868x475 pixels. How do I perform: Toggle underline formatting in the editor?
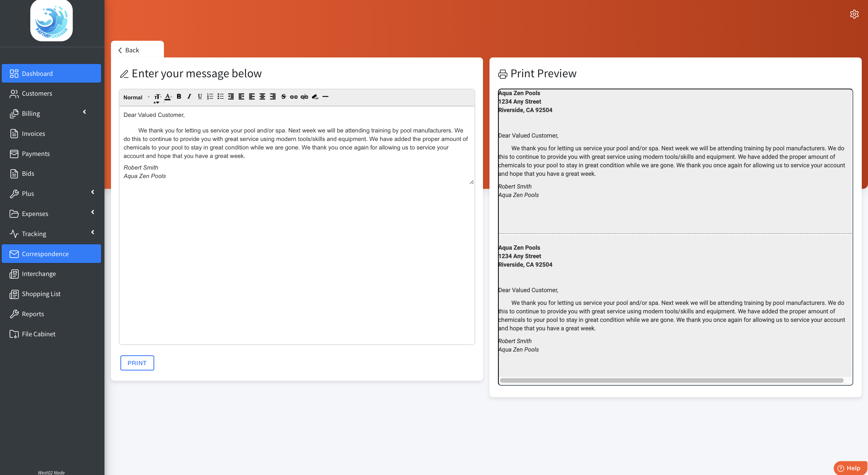pos(200,97)
